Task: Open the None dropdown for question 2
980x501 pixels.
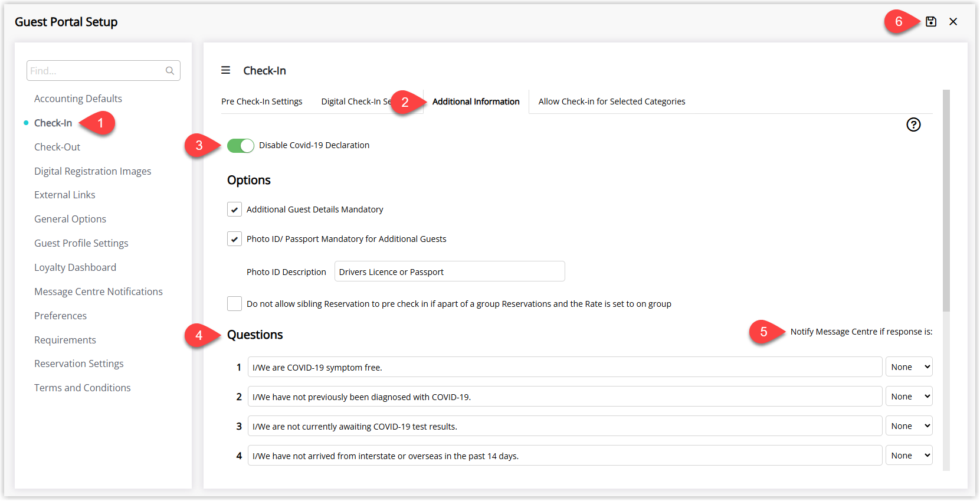Action: click(x=909, y=397)
